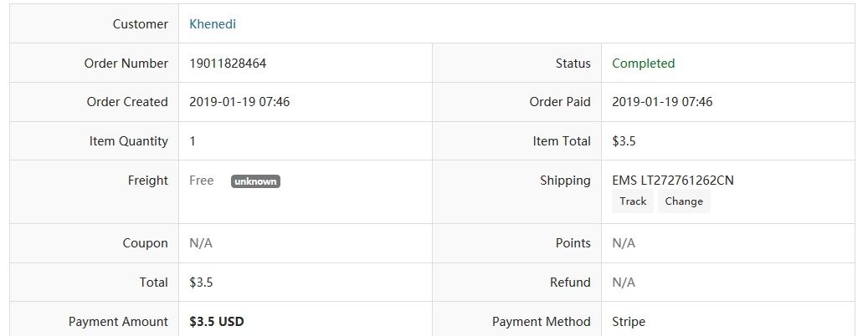The width and height of the screenshot is (868, 336).
Task: Click the Free freight text
Action: [x=202, y=181]
